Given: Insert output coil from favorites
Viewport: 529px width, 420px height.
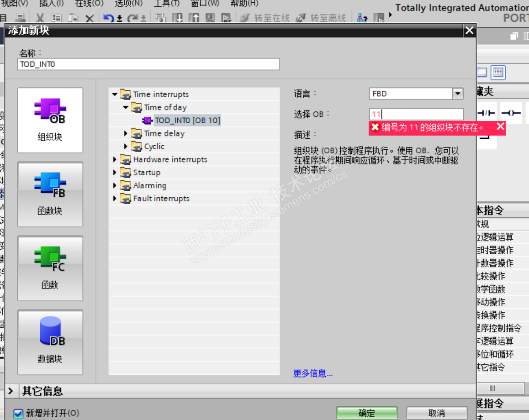Looking at the screenshot, I should click(x=511, y=113).
